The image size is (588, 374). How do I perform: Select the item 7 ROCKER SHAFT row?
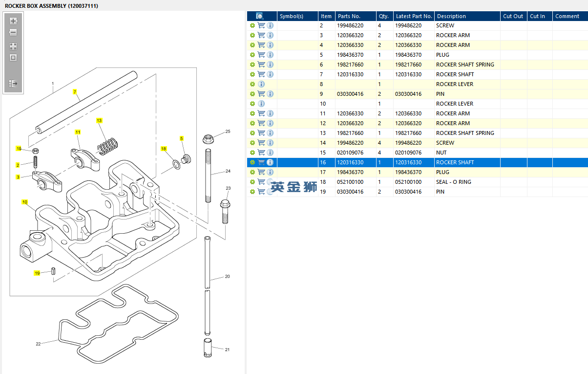point(455,74)
